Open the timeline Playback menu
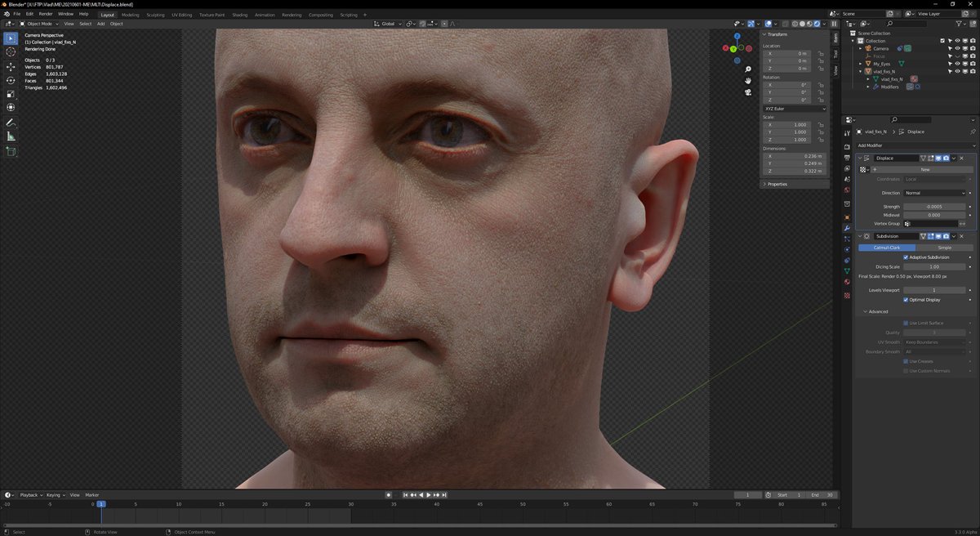The height and width of the screenshot is (536, 980). pyautogui.click(x=29, y=495)
